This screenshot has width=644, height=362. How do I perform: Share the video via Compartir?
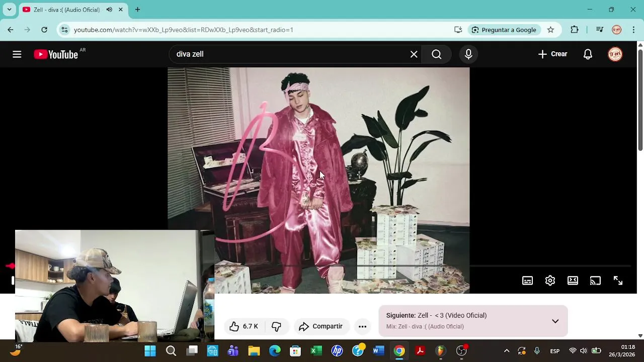point(320,326)
